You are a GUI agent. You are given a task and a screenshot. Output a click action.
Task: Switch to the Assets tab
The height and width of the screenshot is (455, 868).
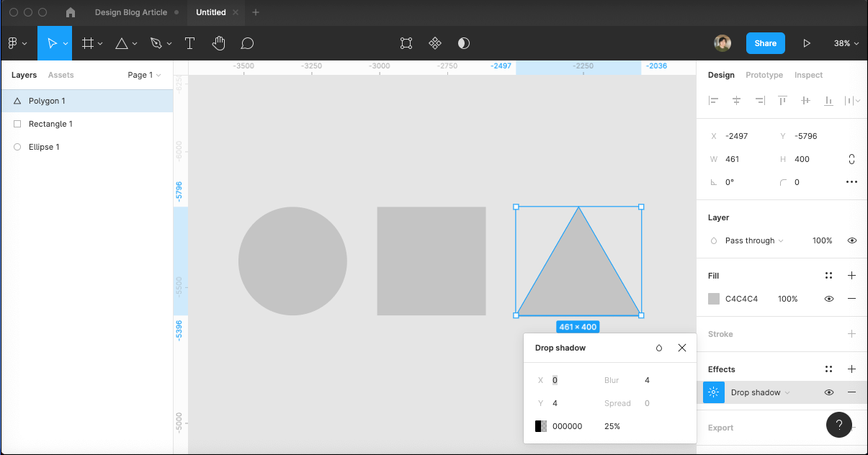pos(61,75)
